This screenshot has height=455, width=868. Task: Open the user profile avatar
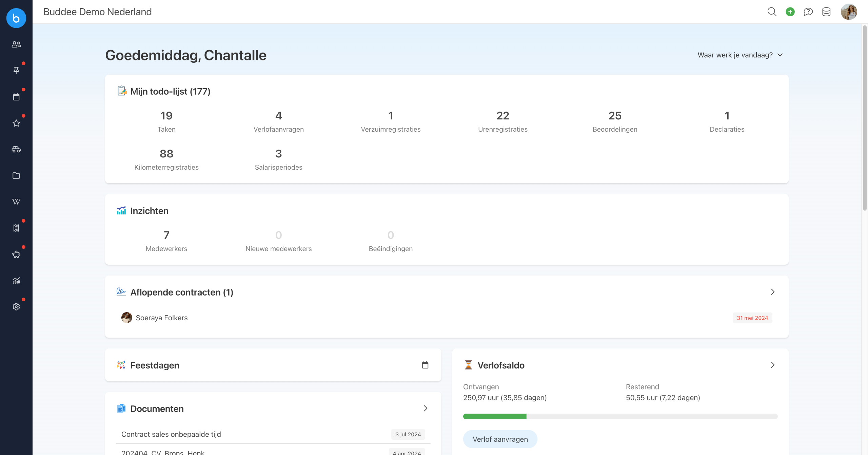pyautogui.click(x=849, y=12)
